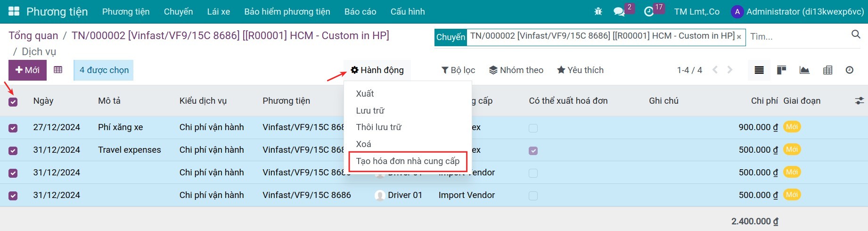The image size is (868, 231).
Task: Open Bảo hiểm phương tiện menu item
Action: [x=287, y=12]
